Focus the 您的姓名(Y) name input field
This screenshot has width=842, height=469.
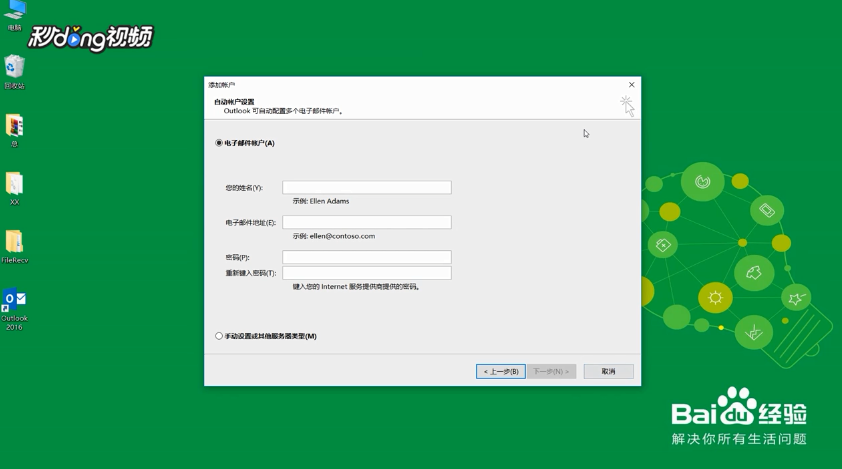tap(367, 187)
